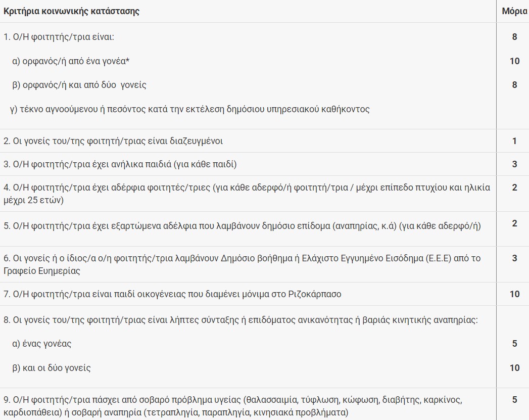The width and height of the screenshot is (529, 420).
Task: Select criterion 3 about ανήλικα παιδιά
Action: point(120,164)
